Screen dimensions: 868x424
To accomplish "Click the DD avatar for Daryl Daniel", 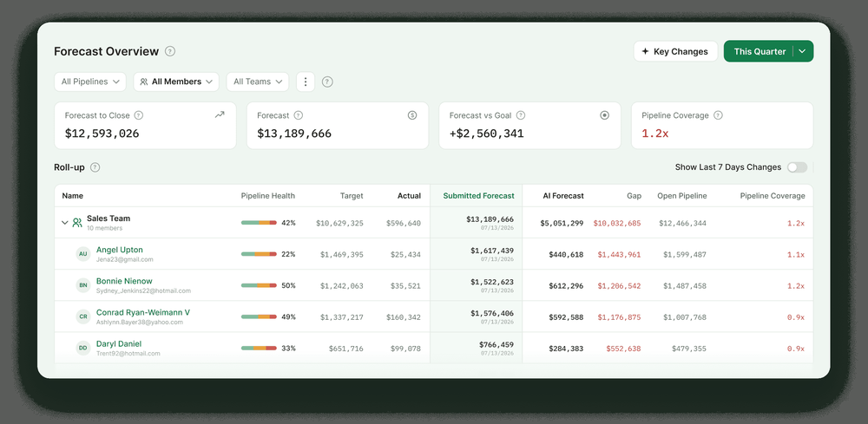I will [x=83, y=349].
